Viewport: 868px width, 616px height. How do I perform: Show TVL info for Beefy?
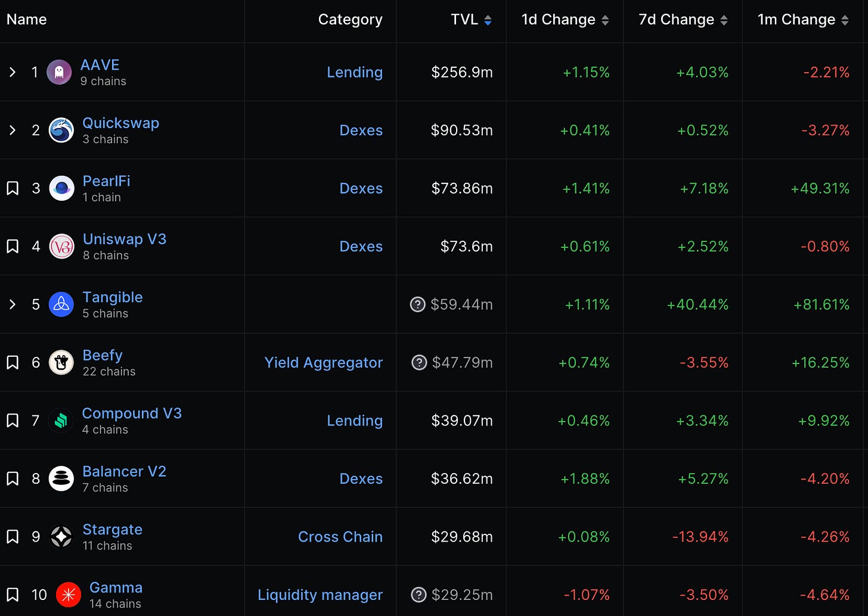tap(419, 362)
